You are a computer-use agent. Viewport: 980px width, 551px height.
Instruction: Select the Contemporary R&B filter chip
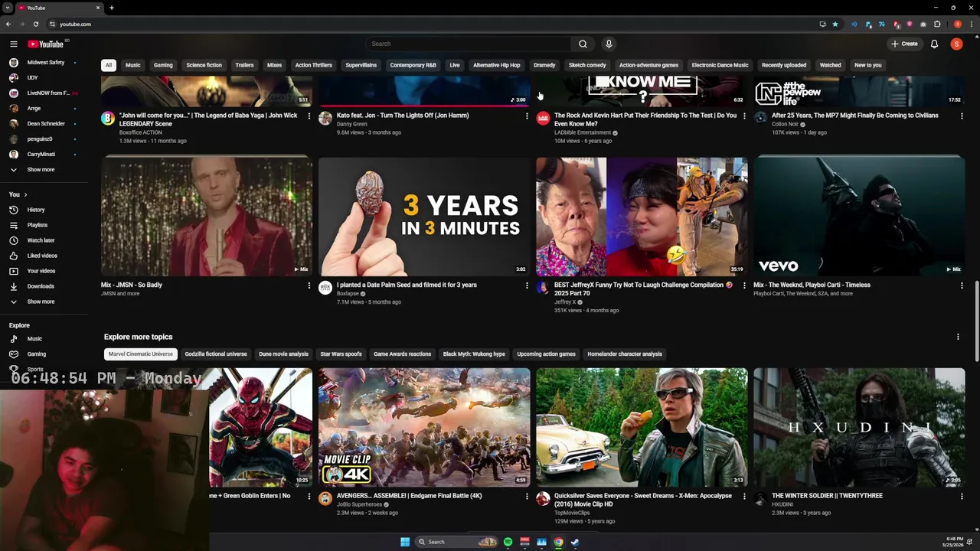click(x=413, y=65)
